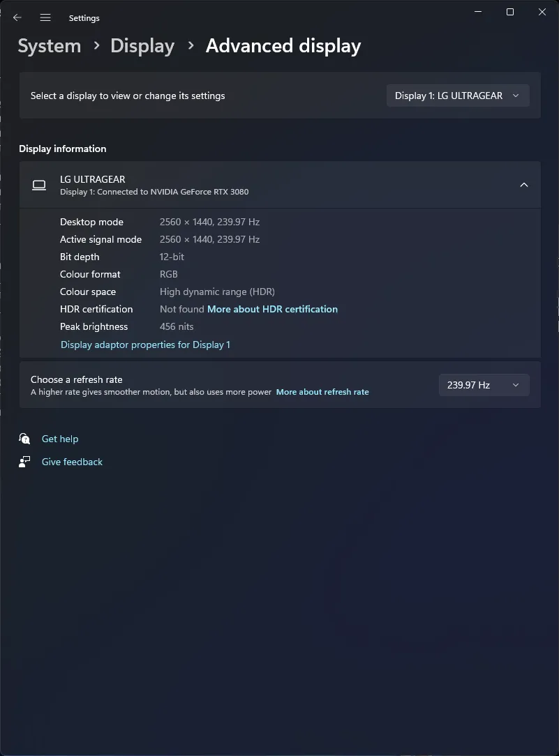Open More about HDR certification link

click(272, 309)
